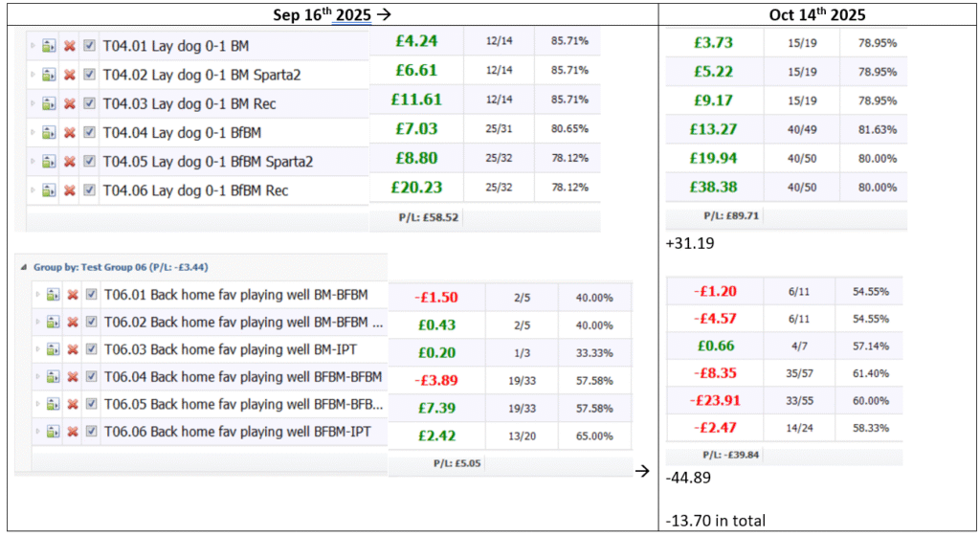The width and height of the screenshot is (980, 536).
Task: Open green icon beside T04.06 BfBM Rec
Action: [x=50, y=190]
